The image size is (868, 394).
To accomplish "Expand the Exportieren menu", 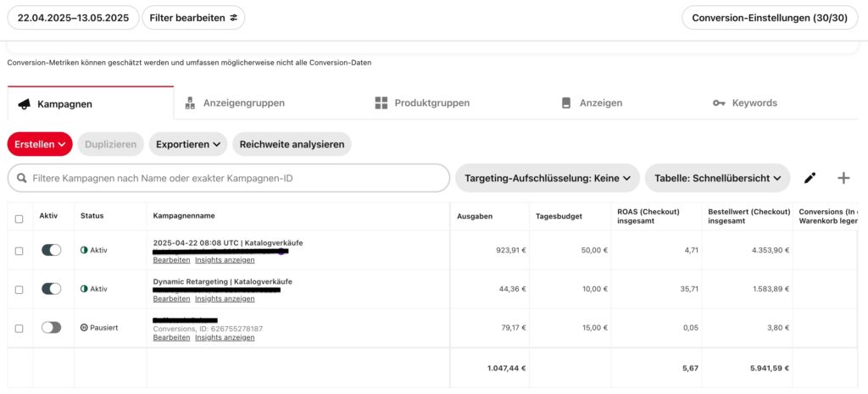I will point(188,144).
